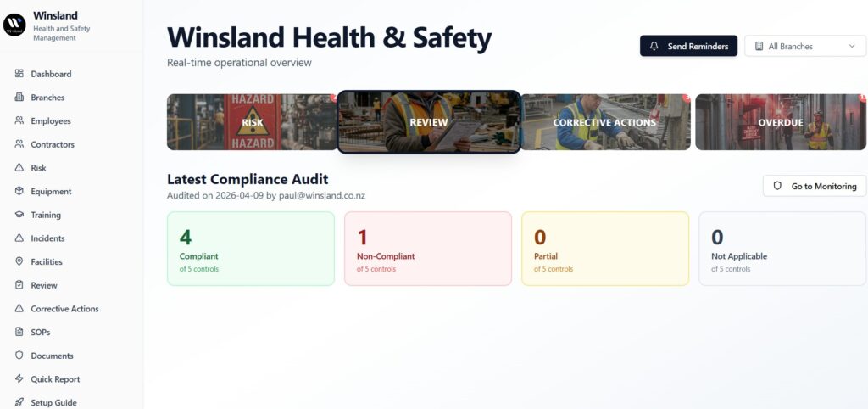868x409 pixels.
Task: Click the Setup Guide rocket icon
Action: (19, 403)
